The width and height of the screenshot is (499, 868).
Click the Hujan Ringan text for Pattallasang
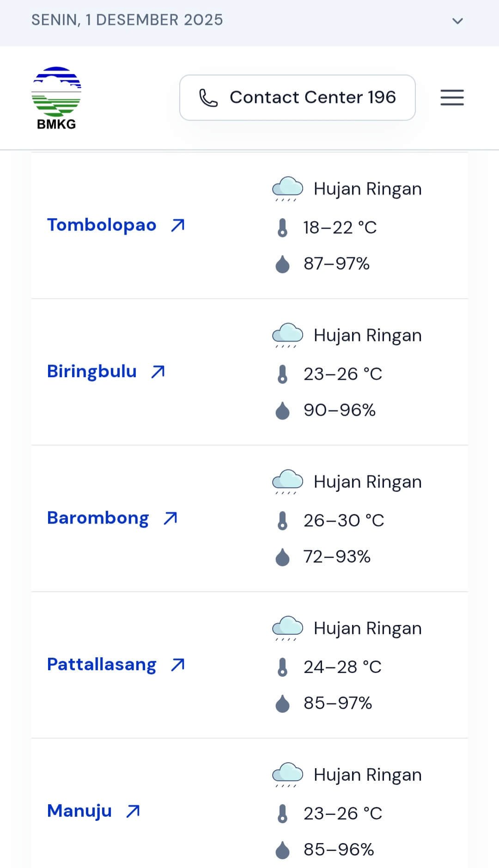pyautogui.click(x=367, y=629)
